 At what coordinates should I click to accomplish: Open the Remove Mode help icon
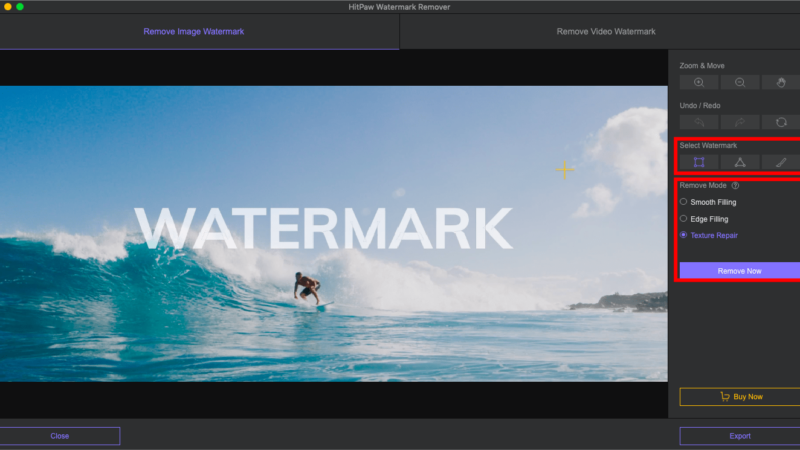point(735,186)
